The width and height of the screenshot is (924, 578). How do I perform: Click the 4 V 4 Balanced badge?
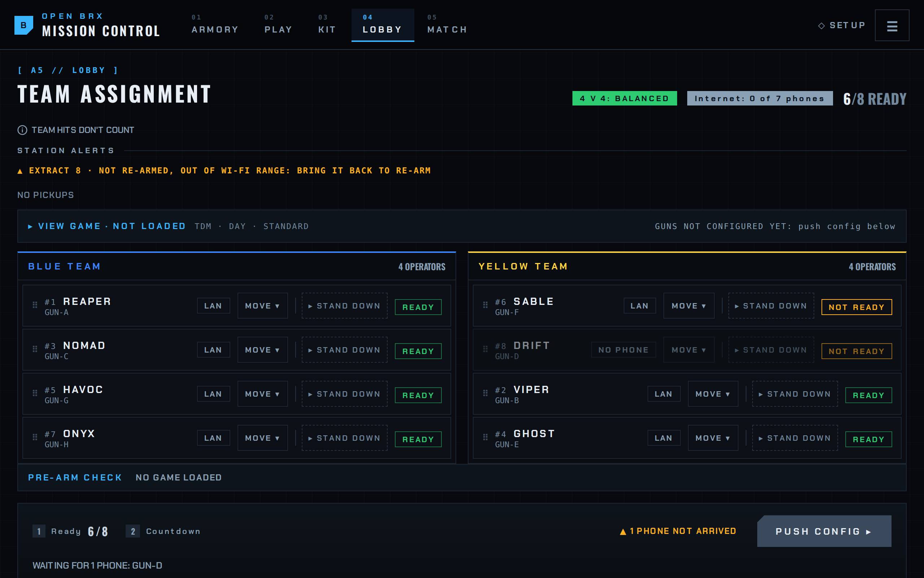tap(624, 98)
